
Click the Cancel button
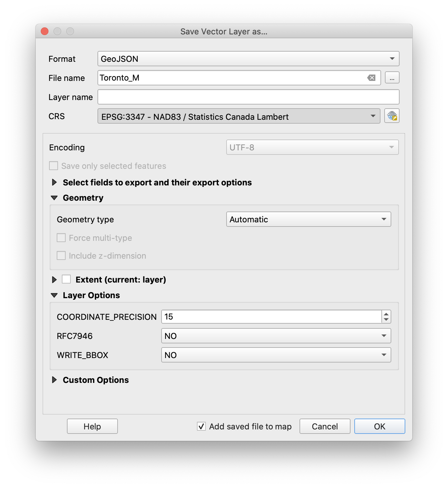click(325, 426)
